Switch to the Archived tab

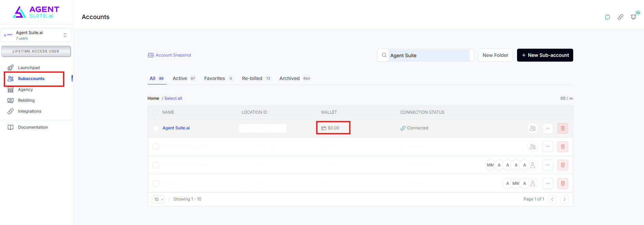pos(295,78)
